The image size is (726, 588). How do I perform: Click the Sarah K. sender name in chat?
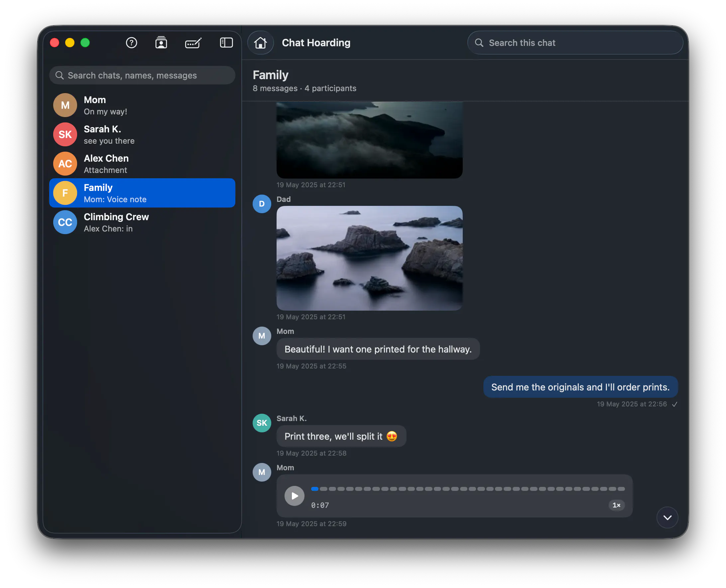pyautogui.click(x=292, y=418)
